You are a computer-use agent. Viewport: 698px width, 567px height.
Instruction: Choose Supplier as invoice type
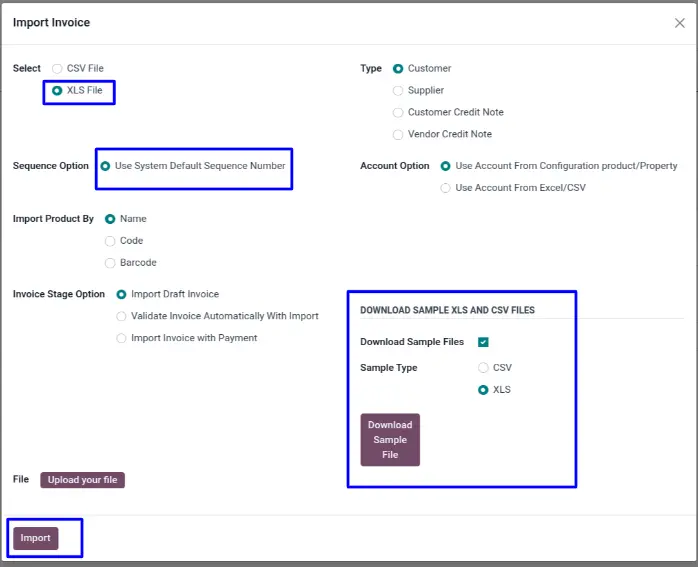pyautogui.click(x=398, y=90)
